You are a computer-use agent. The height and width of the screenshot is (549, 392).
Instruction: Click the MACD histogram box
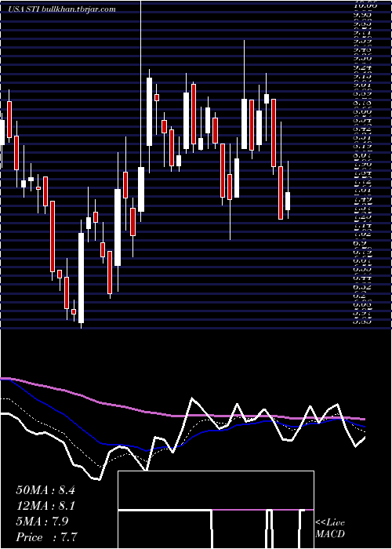click(216, 510)
